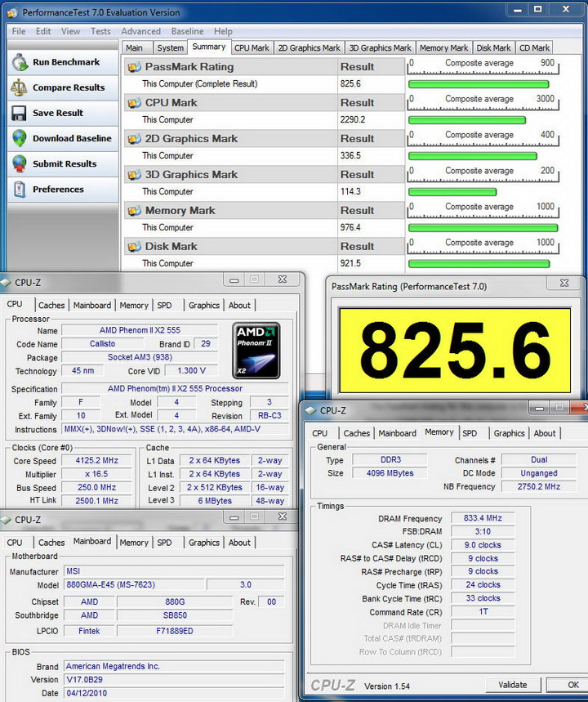Screen dimensions: 588x702
Task: Click the Preferences clipboard icon
Action: tap(20, 190)
